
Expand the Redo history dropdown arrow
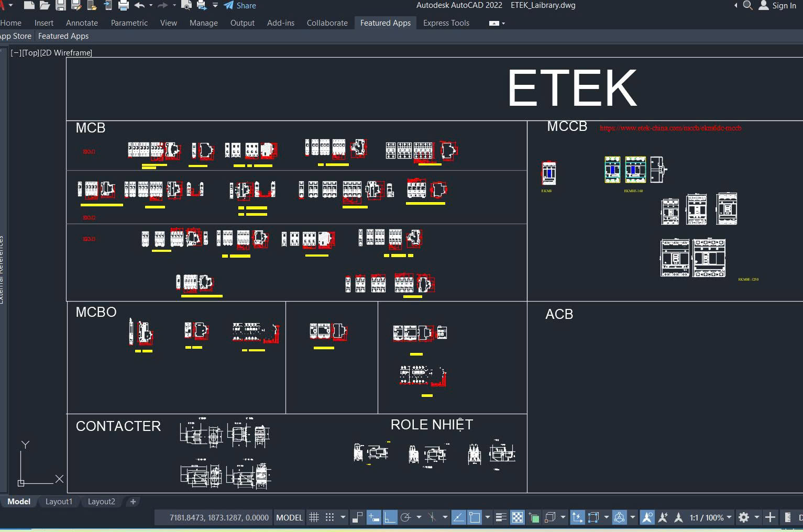pos(174,5)
